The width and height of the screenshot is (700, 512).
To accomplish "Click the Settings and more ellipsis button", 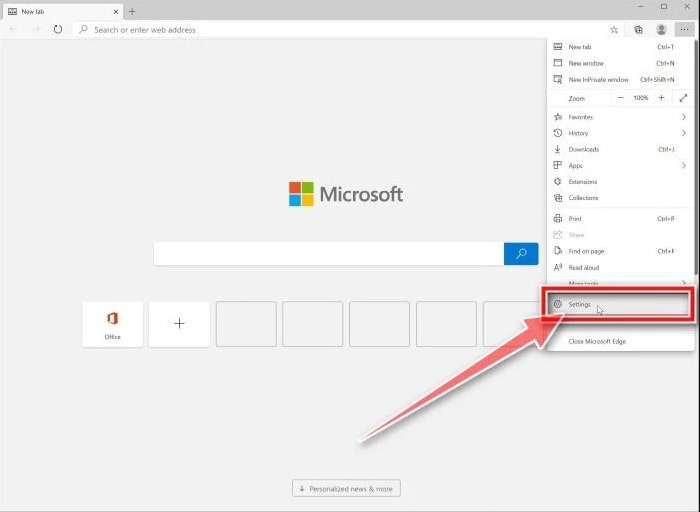I will (x=684, y=30).
